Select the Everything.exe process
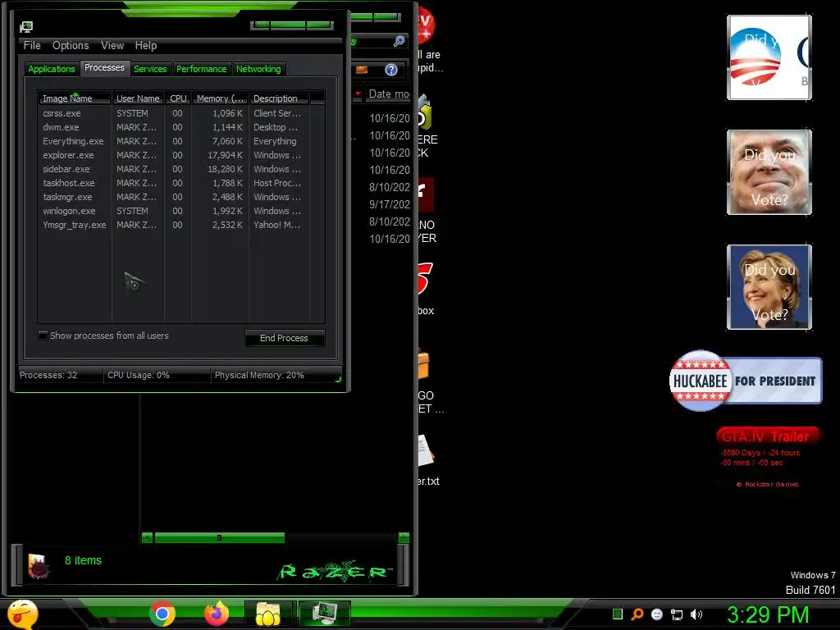 pyautogui.click(x=181, y=141)
